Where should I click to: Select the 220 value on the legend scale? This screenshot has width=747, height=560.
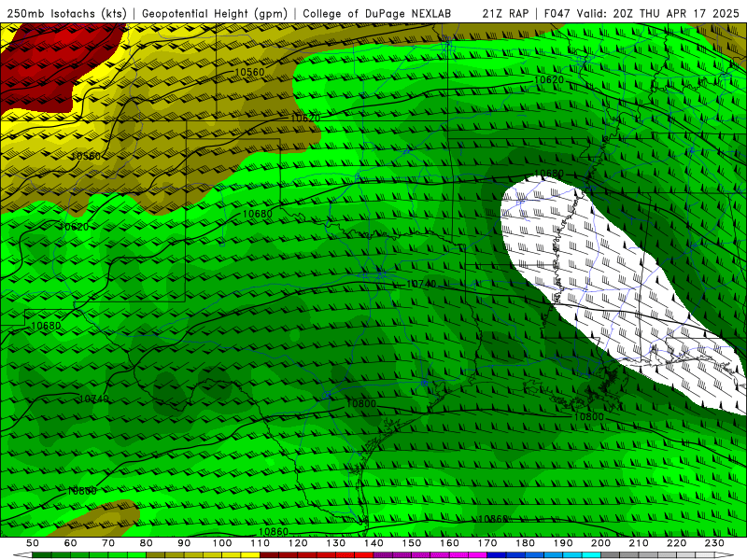pos(676,543)
